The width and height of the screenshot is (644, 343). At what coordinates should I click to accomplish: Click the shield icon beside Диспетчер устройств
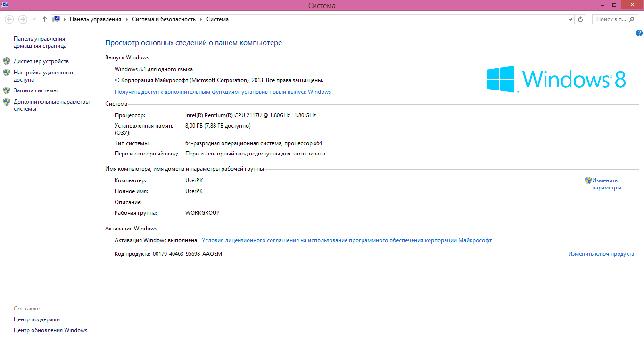7,61
